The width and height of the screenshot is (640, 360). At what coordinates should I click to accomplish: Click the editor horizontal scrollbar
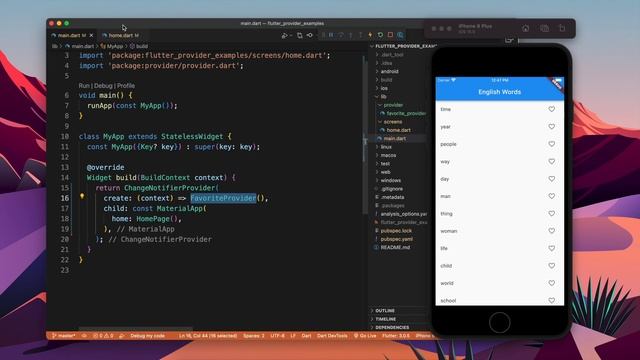coord(135,329)
